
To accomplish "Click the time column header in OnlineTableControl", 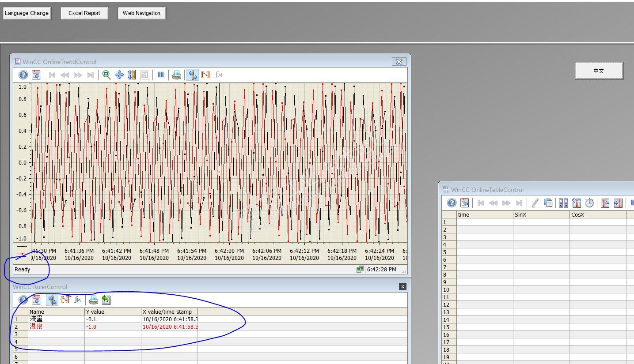I will point(485,215).
